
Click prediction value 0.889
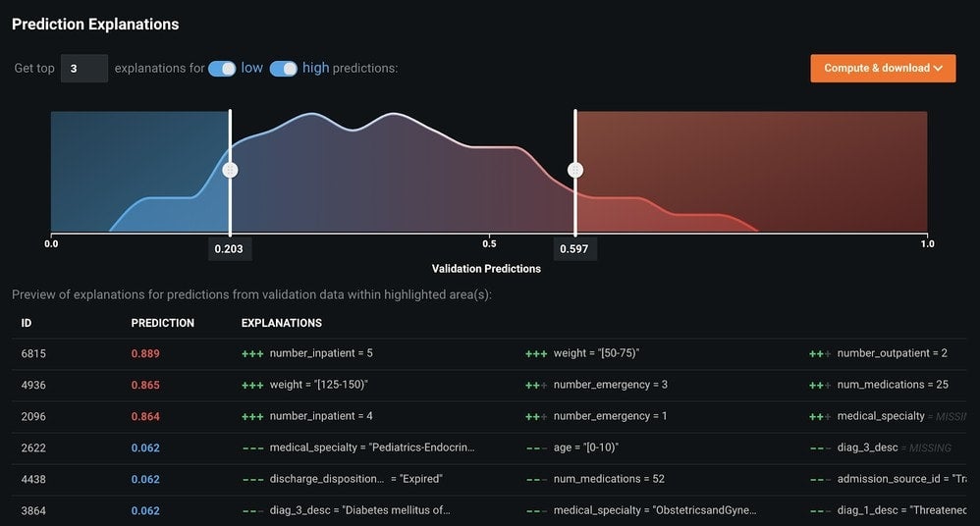click(x=145, y=353)
